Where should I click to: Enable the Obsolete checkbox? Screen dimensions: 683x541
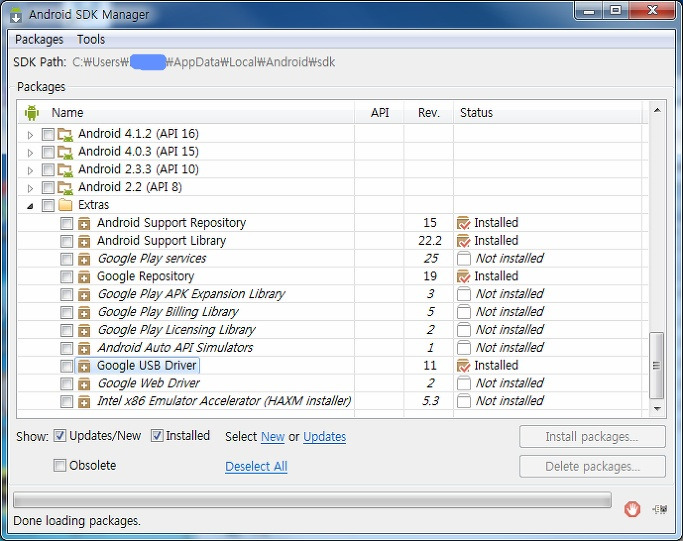[x=60, y=465]
